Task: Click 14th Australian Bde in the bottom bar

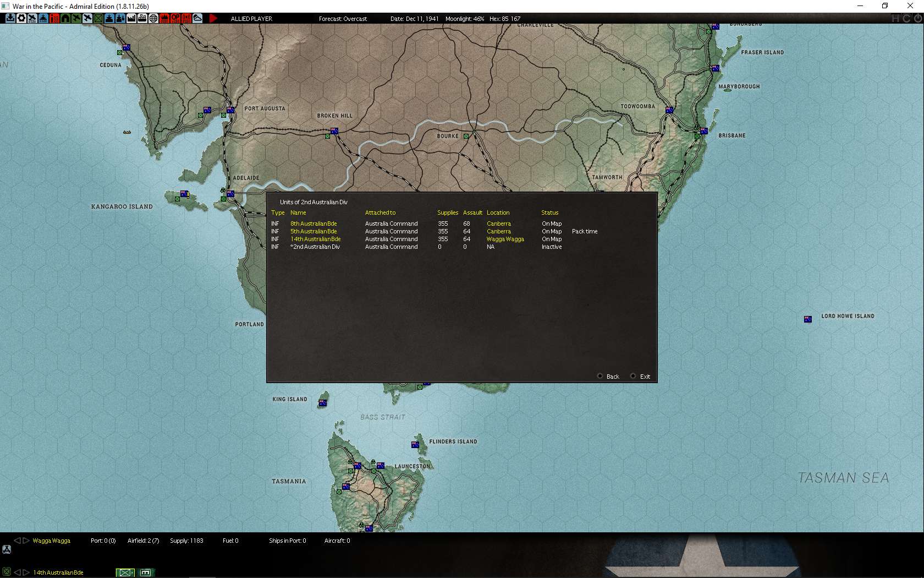Action: coord(58,572)
